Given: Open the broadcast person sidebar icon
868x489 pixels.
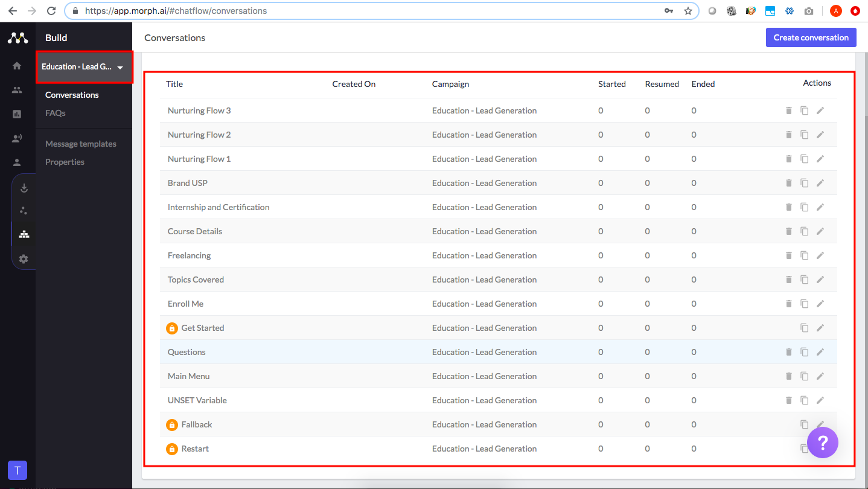Looking at the screenshot, I should [17, 138].
